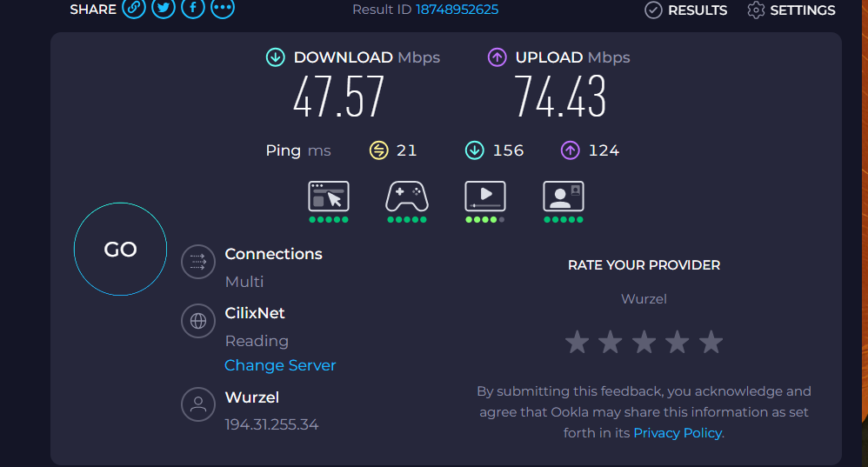Image resolution: width=868 pixels, height=467 pixels.
Task: Share result on Twitter
Action: pos(163,9)
